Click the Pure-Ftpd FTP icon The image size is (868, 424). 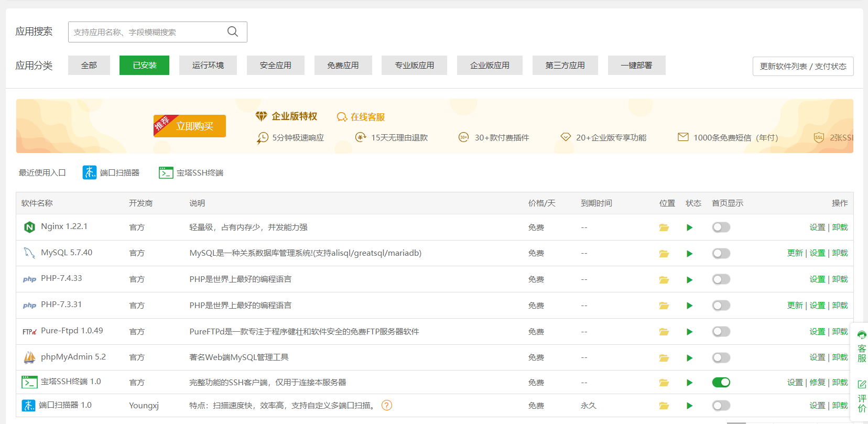pos(29,331)
